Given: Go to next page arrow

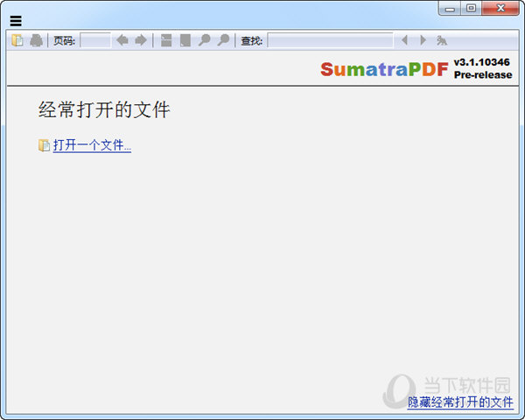Looking at the screenshot, I should 141,40.
